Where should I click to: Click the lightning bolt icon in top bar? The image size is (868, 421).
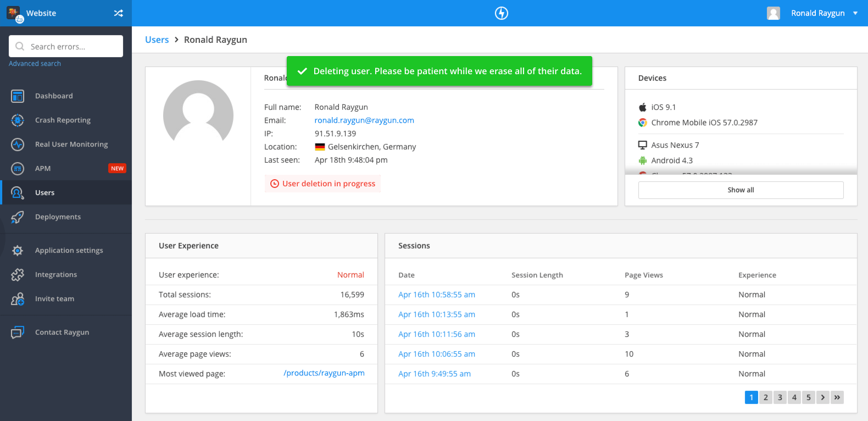[502, 13]
